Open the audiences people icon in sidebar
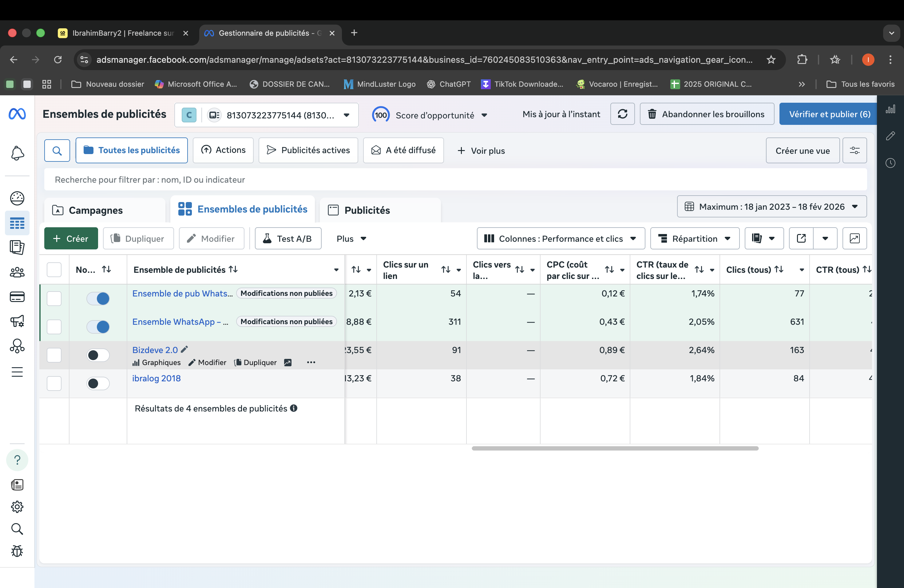This screenshot has width=904, height=588. 17,272
